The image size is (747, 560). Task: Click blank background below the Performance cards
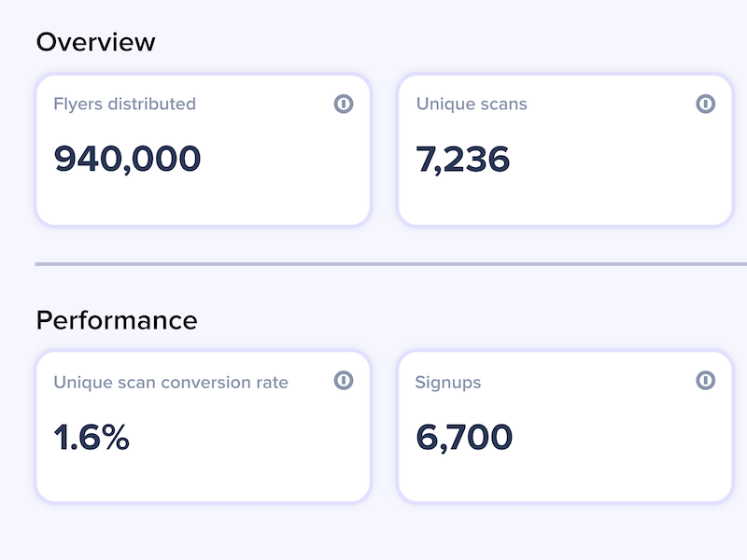pyautogui.click(x=373, y=533)
